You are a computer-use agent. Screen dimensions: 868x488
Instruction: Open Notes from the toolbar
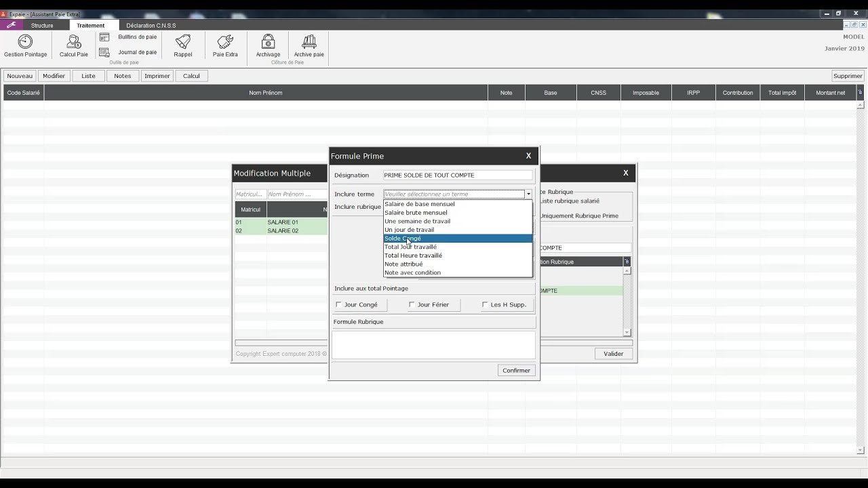coord(123,76)
